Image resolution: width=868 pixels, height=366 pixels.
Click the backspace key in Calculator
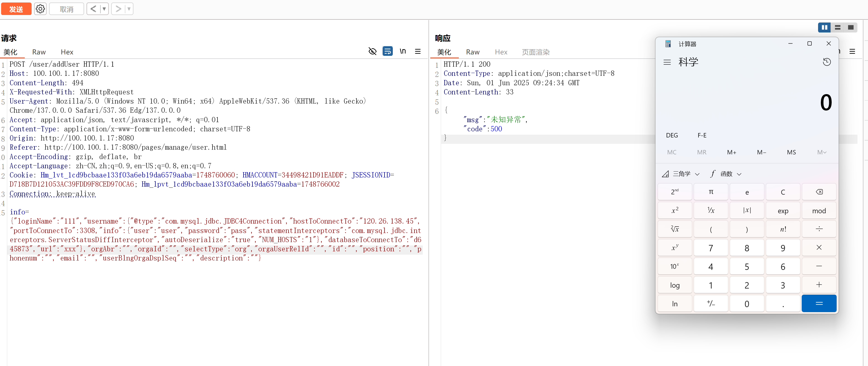[819, 192]
